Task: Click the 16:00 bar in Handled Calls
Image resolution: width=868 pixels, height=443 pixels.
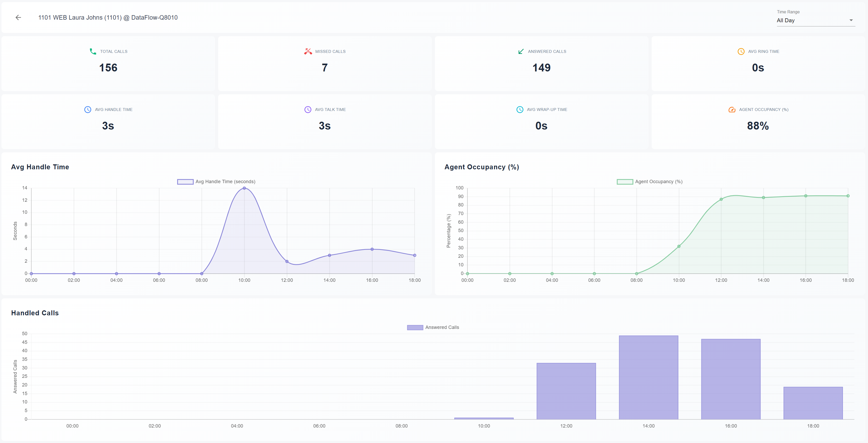Action: (x=730, y=379)
